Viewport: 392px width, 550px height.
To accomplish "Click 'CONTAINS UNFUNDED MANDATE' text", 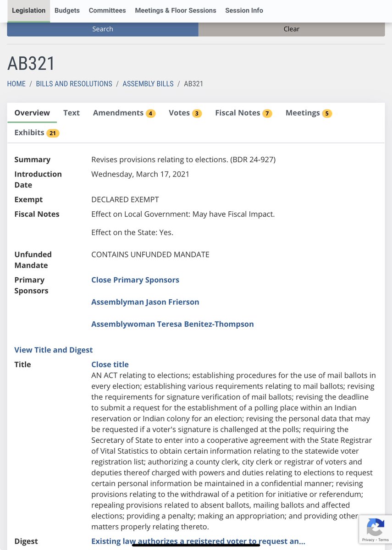I will (150, 254).
